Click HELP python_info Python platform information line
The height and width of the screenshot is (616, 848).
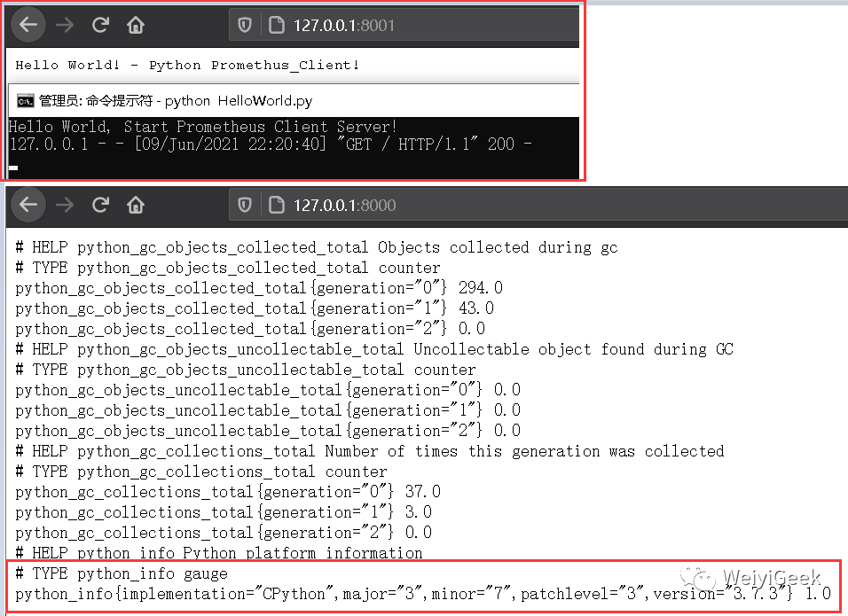[x=219, y=553]
